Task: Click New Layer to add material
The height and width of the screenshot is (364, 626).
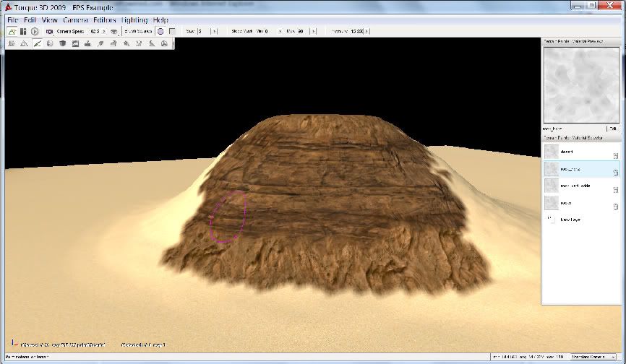Action: (x=570, y=219)
